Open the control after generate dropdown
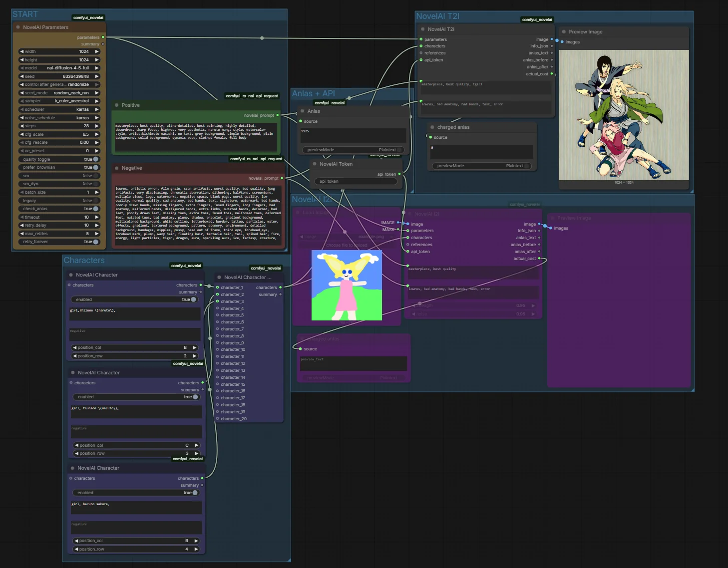The width and height of the screenshot is (728, 568). 59,84
